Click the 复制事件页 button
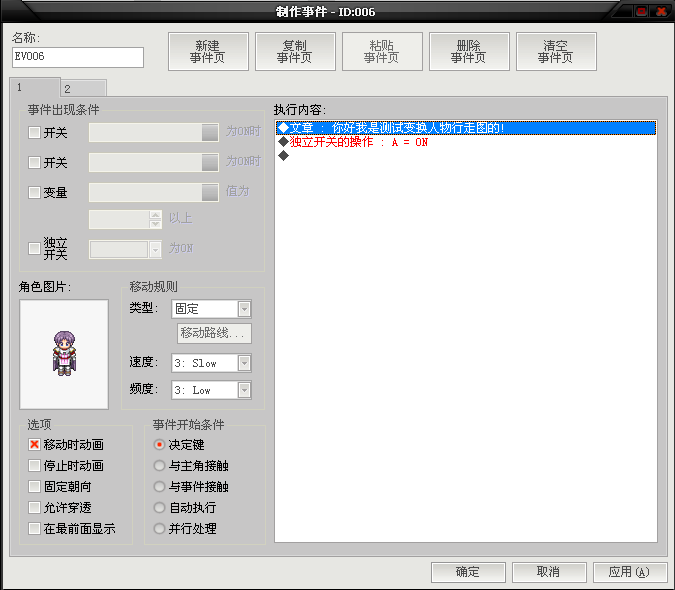Screen dimensions: 675x590 [x=295, y=52]
